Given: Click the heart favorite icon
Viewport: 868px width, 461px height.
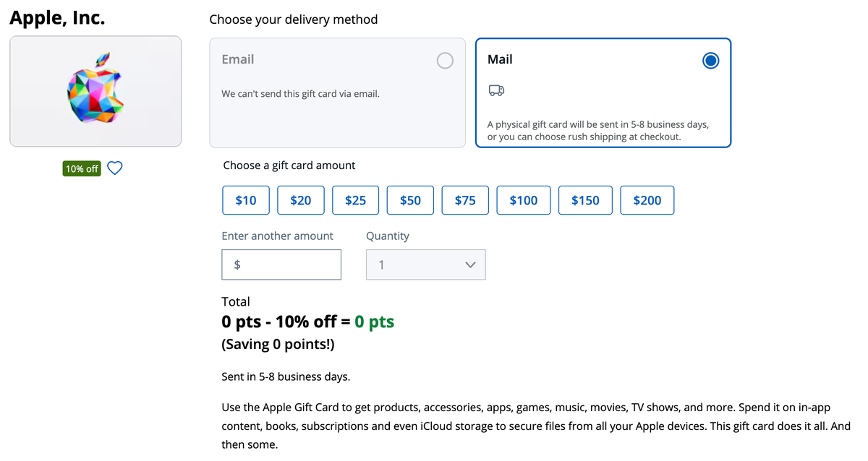Looking at the screenshot, I should click(115, 168).
